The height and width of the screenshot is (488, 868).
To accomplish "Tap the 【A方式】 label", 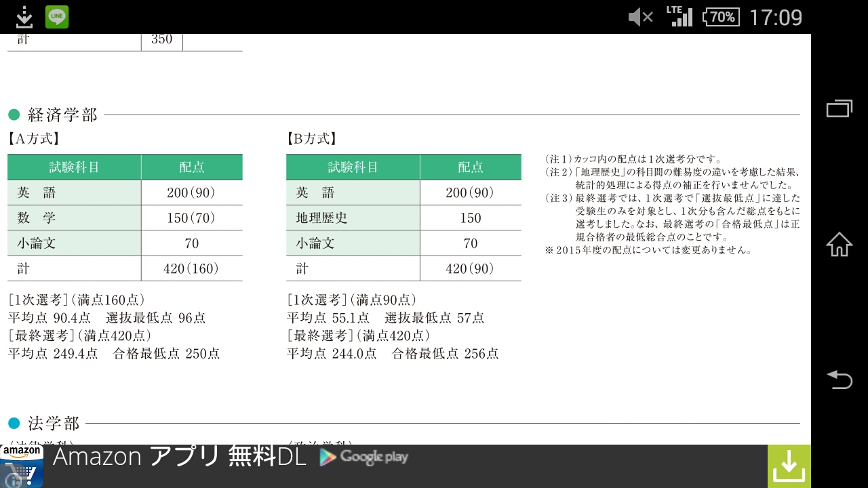I will click(34, 139).
